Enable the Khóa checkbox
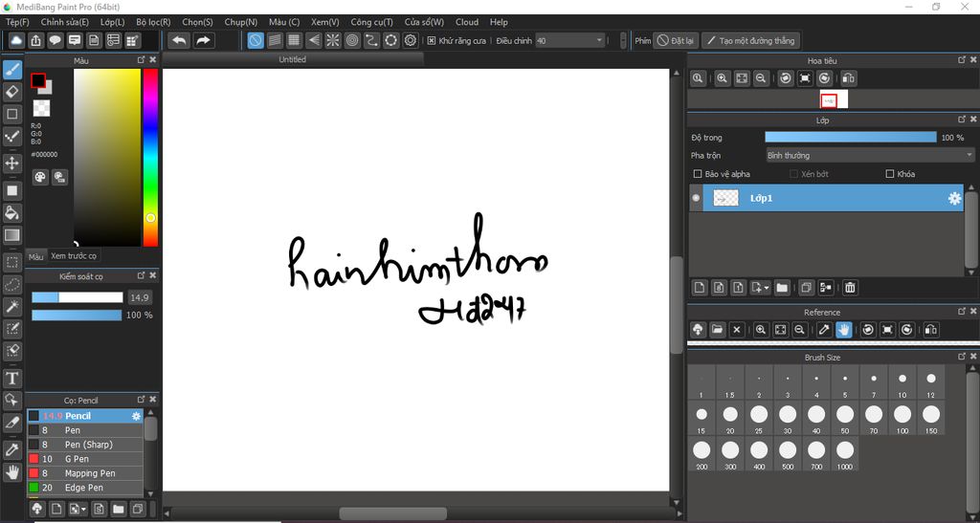 tap(890, 174)
